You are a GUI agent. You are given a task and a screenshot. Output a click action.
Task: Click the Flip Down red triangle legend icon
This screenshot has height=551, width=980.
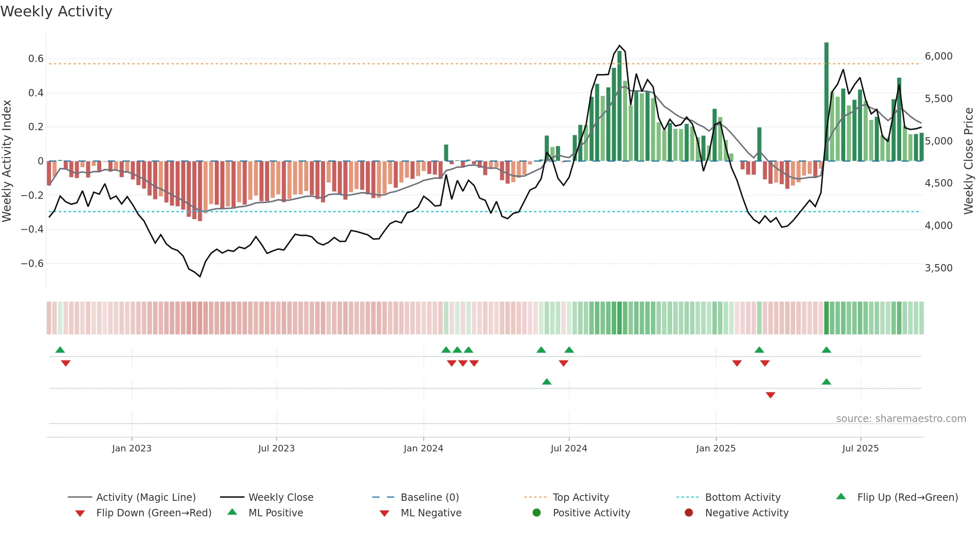point(80,513)
